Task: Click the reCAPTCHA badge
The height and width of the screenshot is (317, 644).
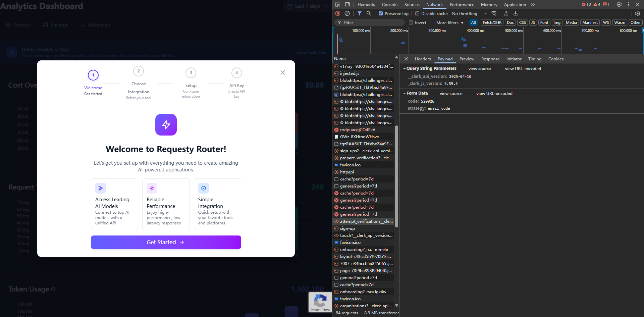Action: click(x=320, y=302)
